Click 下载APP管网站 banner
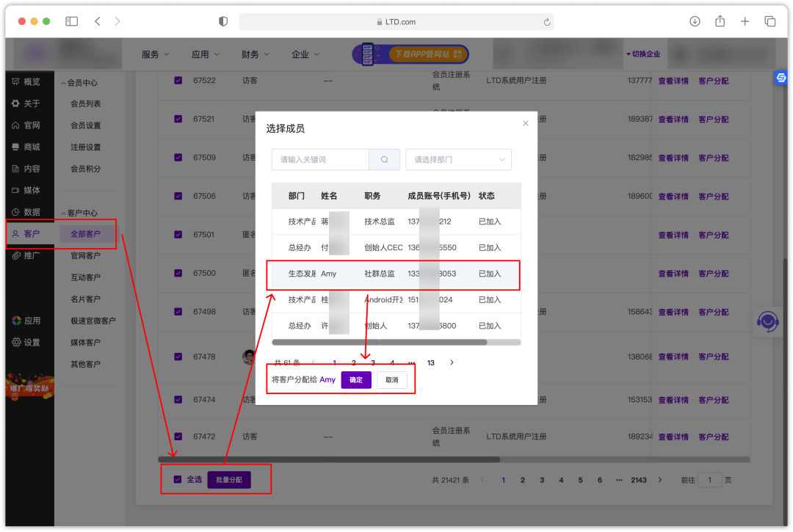Image resolution: width=793 pixels, height=532 pixels. tap(410, 54)
